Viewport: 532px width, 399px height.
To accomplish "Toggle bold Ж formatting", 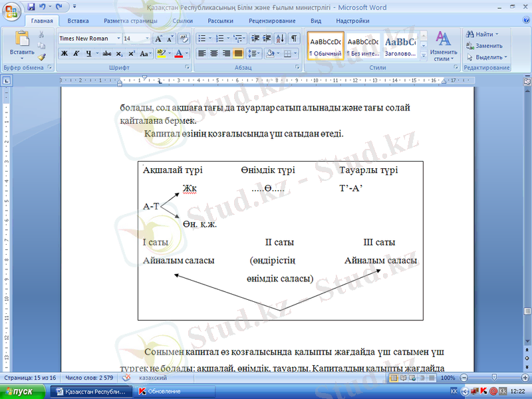I will (64, 54).
